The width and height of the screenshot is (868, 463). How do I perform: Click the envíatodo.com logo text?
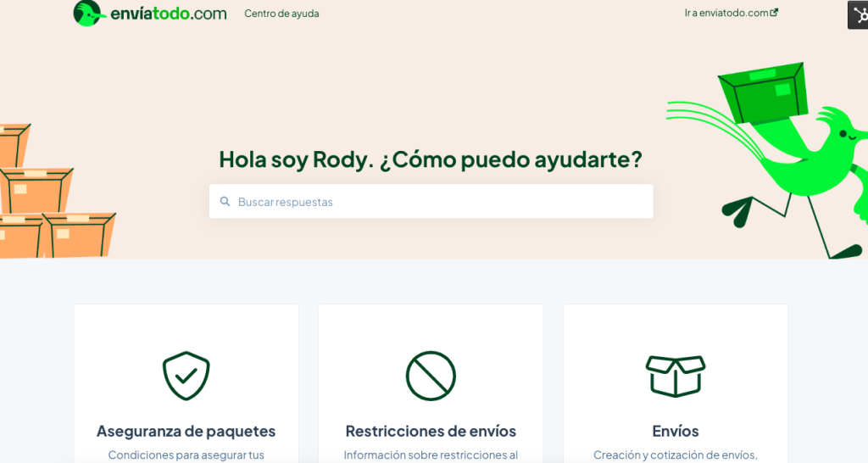(168, 14)
